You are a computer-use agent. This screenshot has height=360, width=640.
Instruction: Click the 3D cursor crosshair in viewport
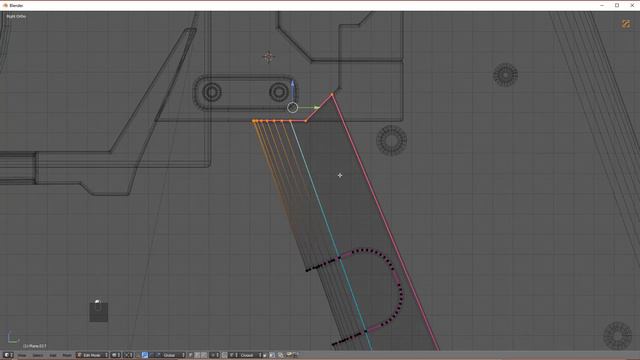click(x=268, y=57)
